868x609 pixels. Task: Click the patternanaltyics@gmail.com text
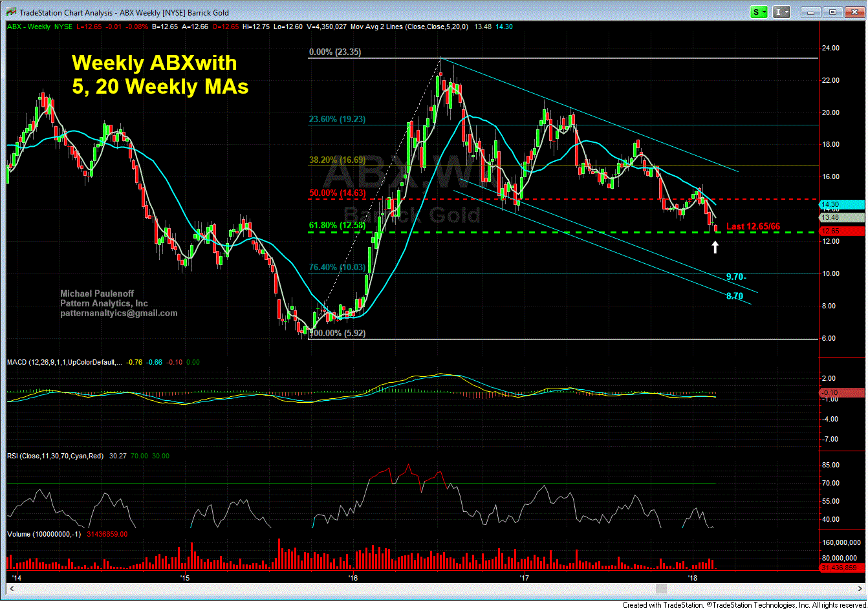pyautogui.click(x=119, y=313)
